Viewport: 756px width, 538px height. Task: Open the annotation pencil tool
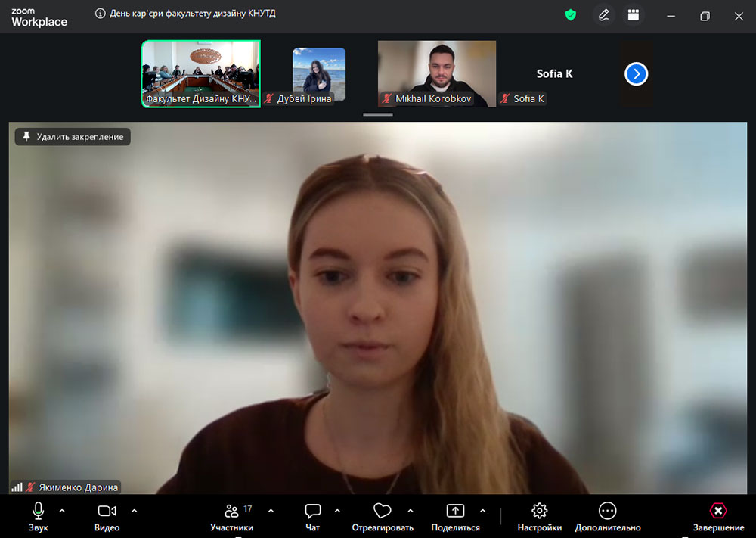tap(603, 15)
